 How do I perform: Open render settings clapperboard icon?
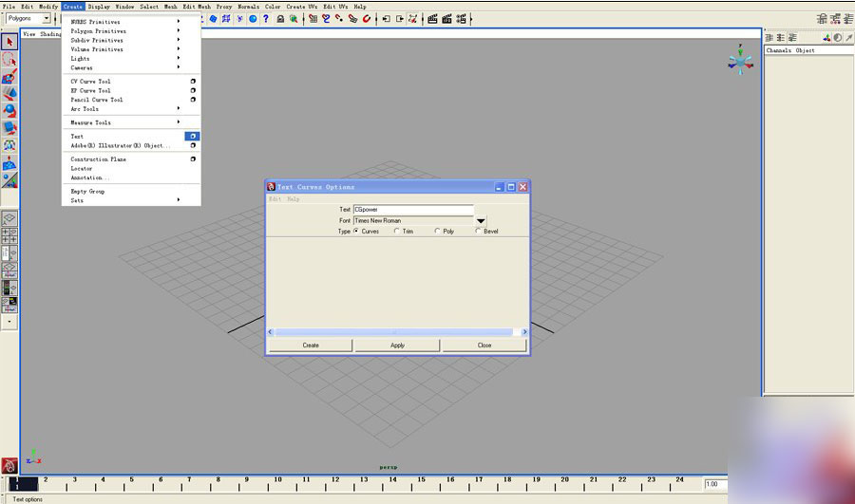pos(461,19)
